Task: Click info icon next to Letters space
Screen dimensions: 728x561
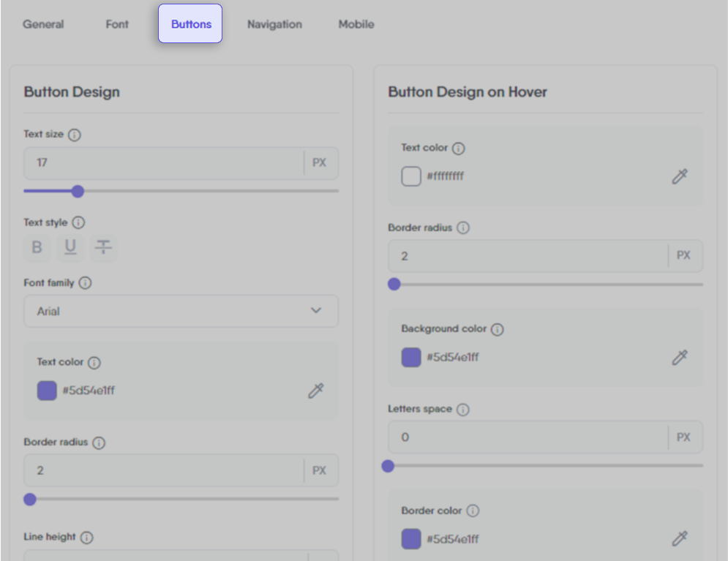Action: click(x=463, y=409)
